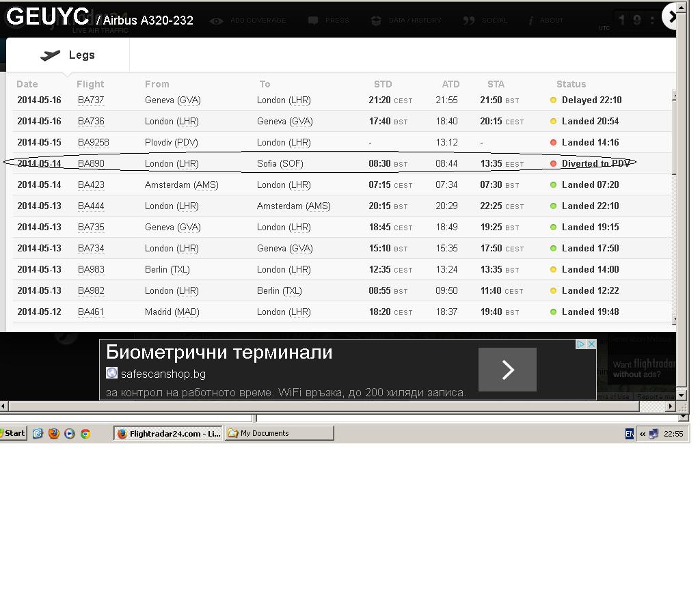This screenshot has height=593, width=700.
Task: Launch Google Chrome from quick launch
Action: (x=85, y=433)
